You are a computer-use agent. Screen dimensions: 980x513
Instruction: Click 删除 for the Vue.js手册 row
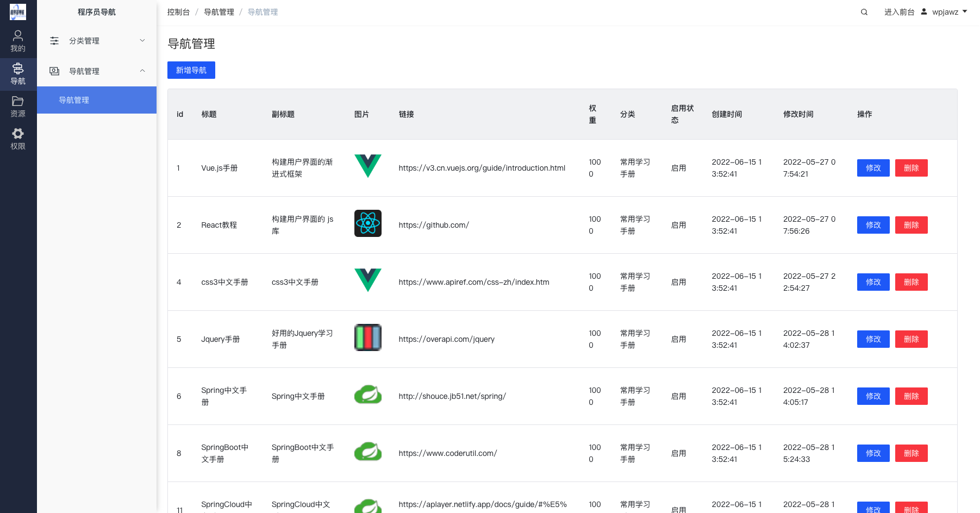[912, 168]
